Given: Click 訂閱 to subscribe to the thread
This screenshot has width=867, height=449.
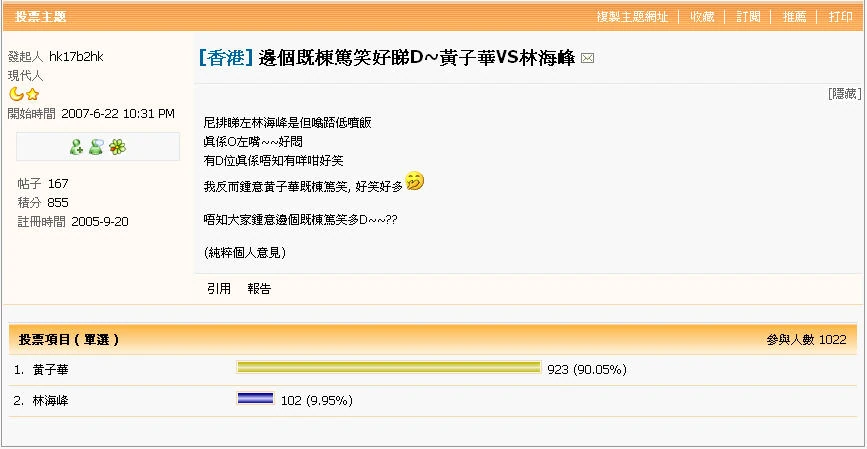Looking at the screenshot, I should [x=748, y=17].
